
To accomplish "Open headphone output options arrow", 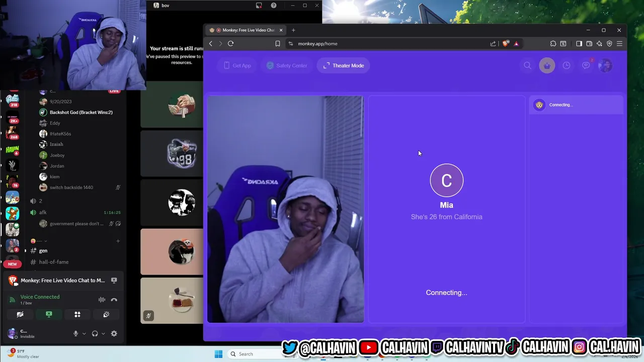I will (103, 333).
